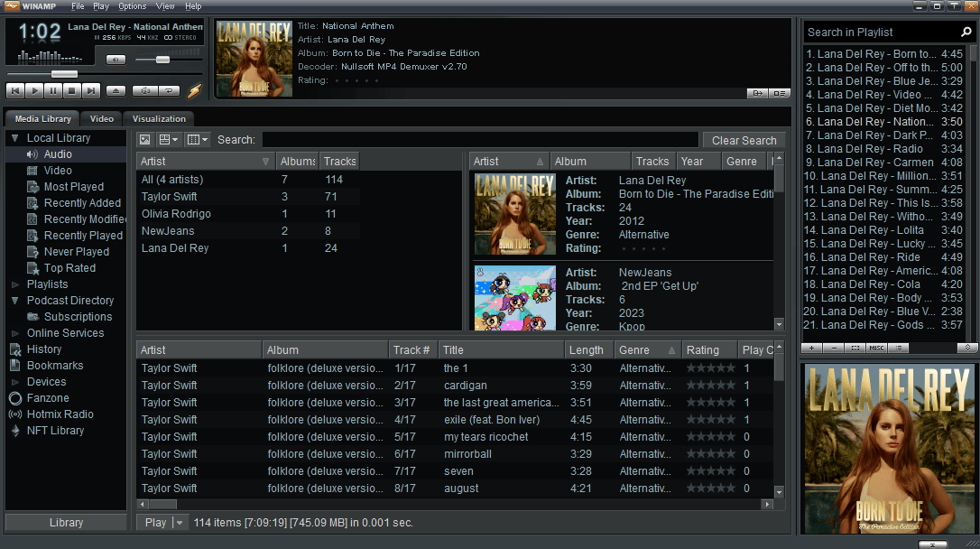Open the Bookmarks view
Image resolution: width=980 pixels, height=549 pixels.
(x=54, y=365)
